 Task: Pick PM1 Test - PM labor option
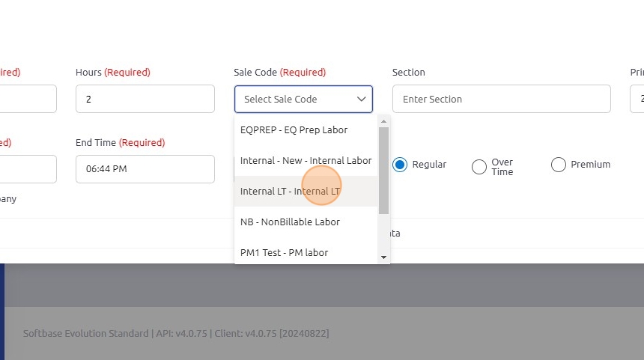tap(284, 252)
